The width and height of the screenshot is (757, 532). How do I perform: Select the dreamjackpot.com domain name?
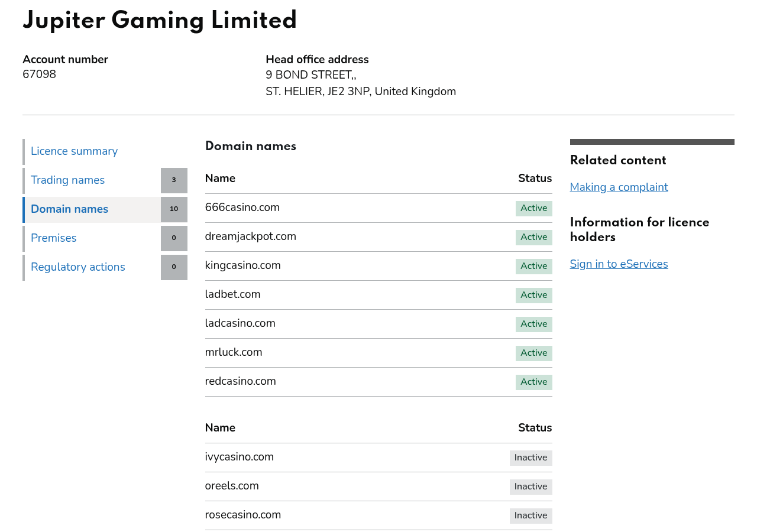tap(251, 236)
